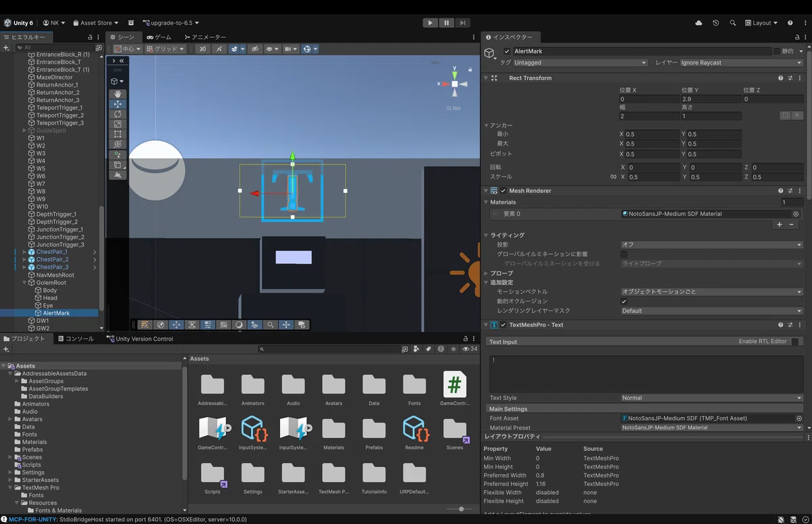The height and width of the screenshot is (524, 812).
Task: Select the Hand view tool
Action: tap(118, 93)
